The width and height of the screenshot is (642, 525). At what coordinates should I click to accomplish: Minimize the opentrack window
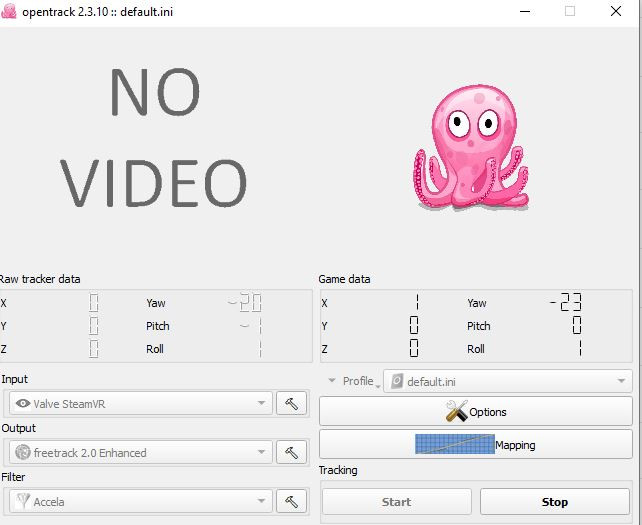click(525, 11)
